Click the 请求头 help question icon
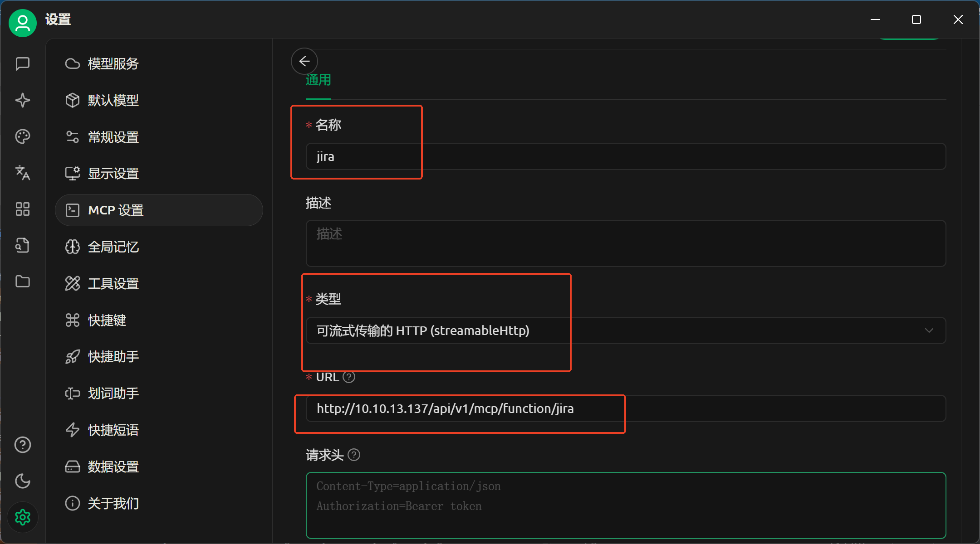This screenshot has width=980, height=544. 354,455
